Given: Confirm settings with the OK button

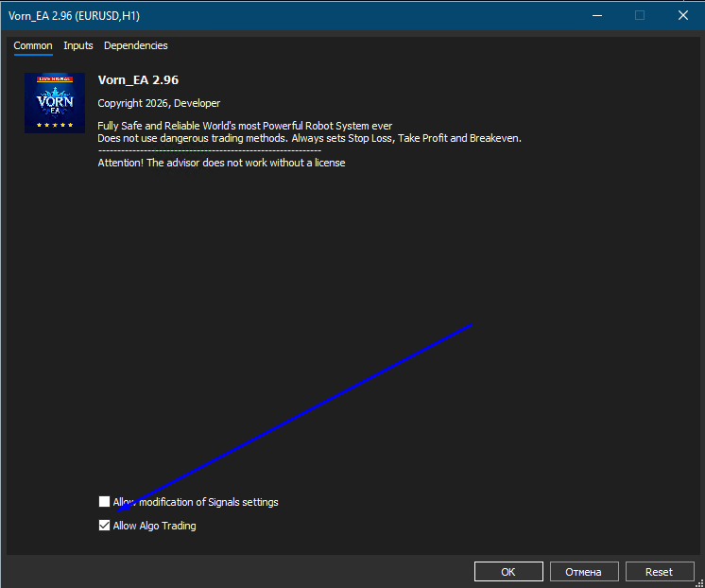Looking at the screenshot, I should coord(508,571).
